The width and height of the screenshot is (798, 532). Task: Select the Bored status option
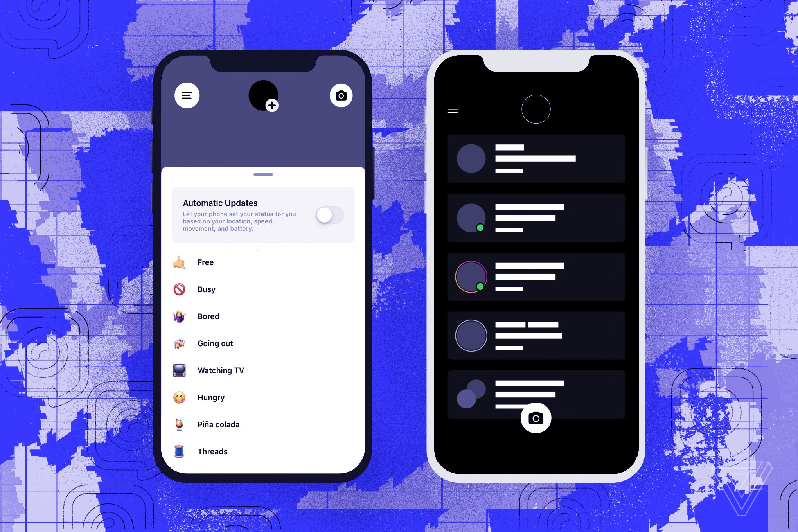[208, 316]
